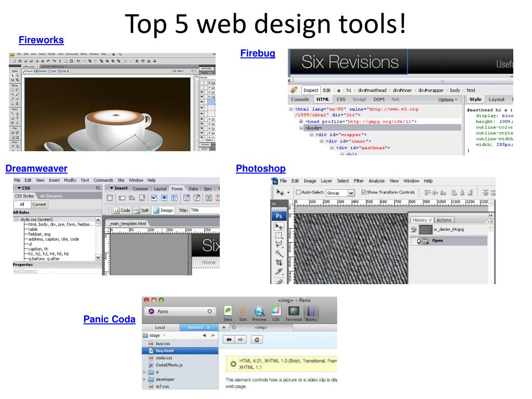Open the Photoshop link
532x399 pixels.
pyautogui.click(x=261, y=169)
